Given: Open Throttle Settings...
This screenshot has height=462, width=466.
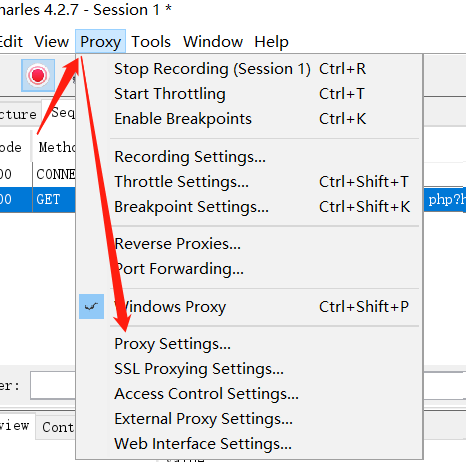Looking at the screenshot, I should click(249, 182).
